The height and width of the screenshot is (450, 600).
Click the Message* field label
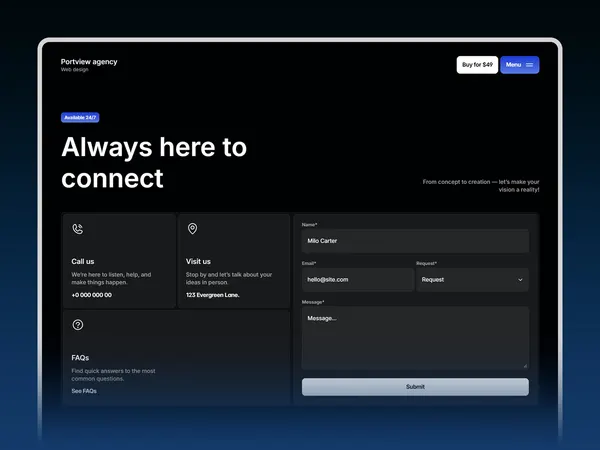(313, 302)
